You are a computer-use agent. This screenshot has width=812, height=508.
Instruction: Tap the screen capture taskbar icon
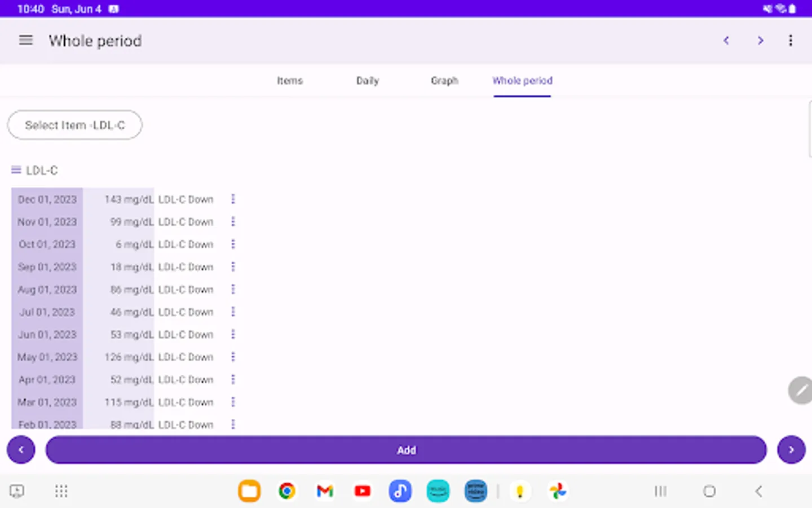click(x=17, y=491)
